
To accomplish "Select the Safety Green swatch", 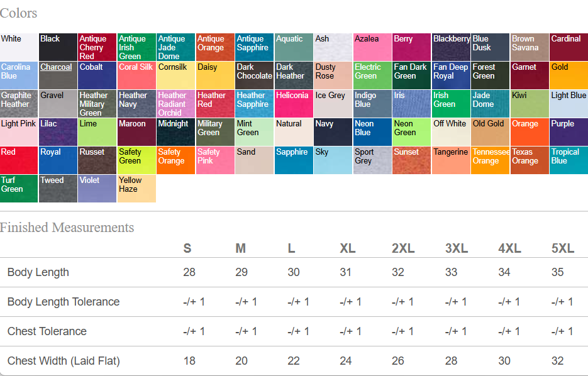I will (x=136, y=160).
